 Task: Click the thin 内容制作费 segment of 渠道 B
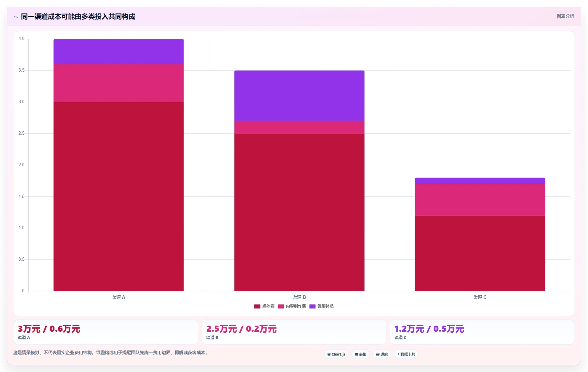pyautogui.click(x=299, y=127)
